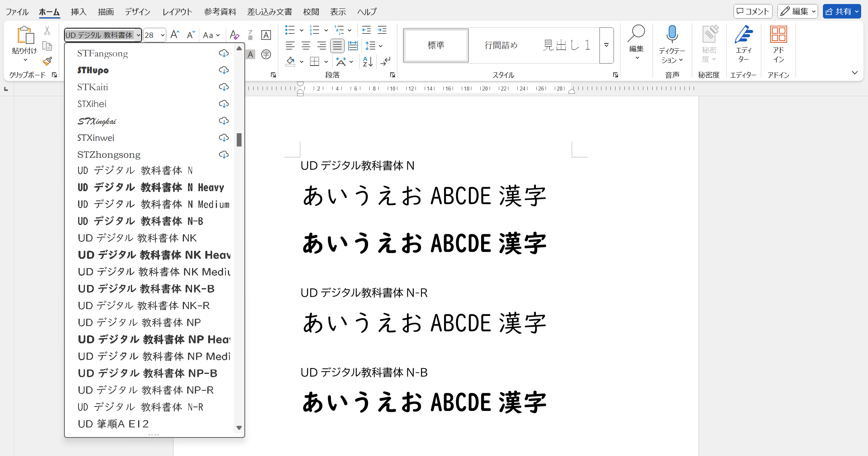Choose UD デジタル 教科書体 NK-R font
The height and width of the screenshot is (456, 868).
(x=149, y=305)
